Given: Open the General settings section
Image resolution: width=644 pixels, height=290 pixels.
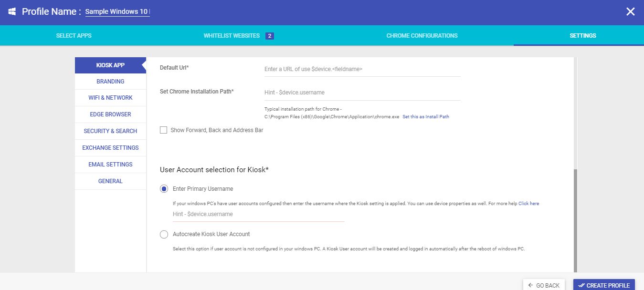Looking at the screenshot, I should point(110,181).
